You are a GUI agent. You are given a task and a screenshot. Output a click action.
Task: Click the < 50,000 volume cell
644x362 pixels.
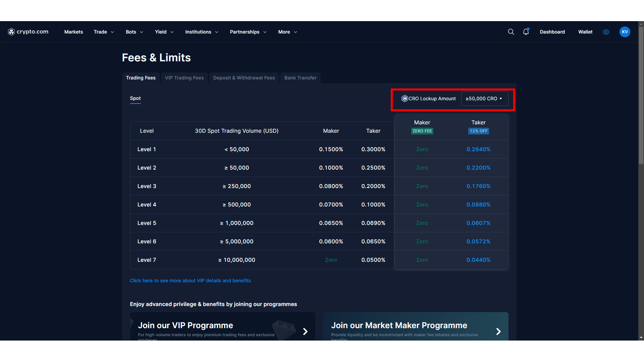click(x=237, y=149)
